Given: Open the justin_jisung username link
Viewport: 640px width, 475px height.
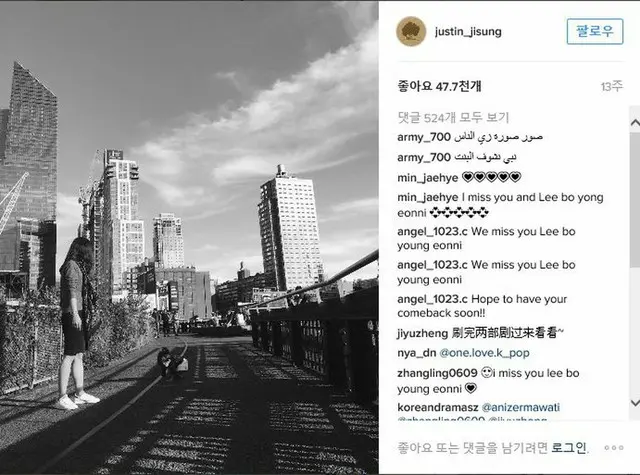Looking at the screenshot, I should pyautogui.click(x=468, y=31).
